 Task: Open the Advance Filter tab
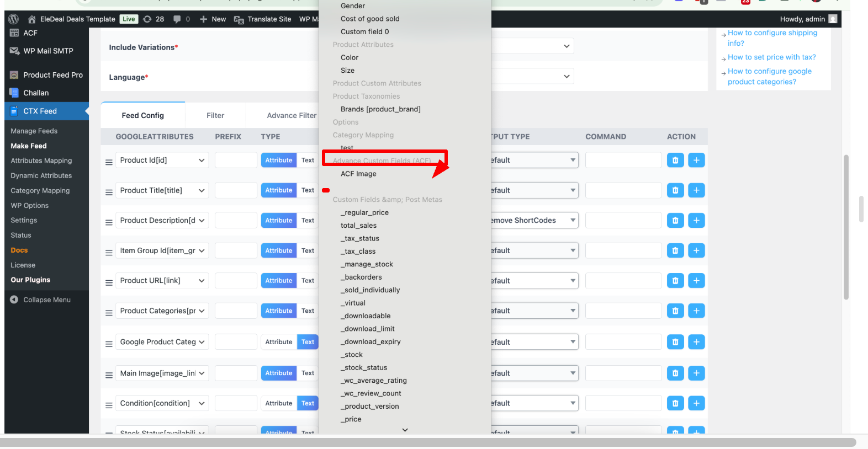[x=292, y=115]
